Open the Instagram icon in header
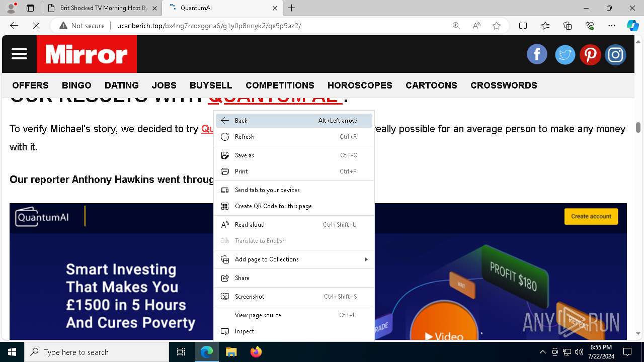Viewport: 644px width, 362px height. pos(615,54)
